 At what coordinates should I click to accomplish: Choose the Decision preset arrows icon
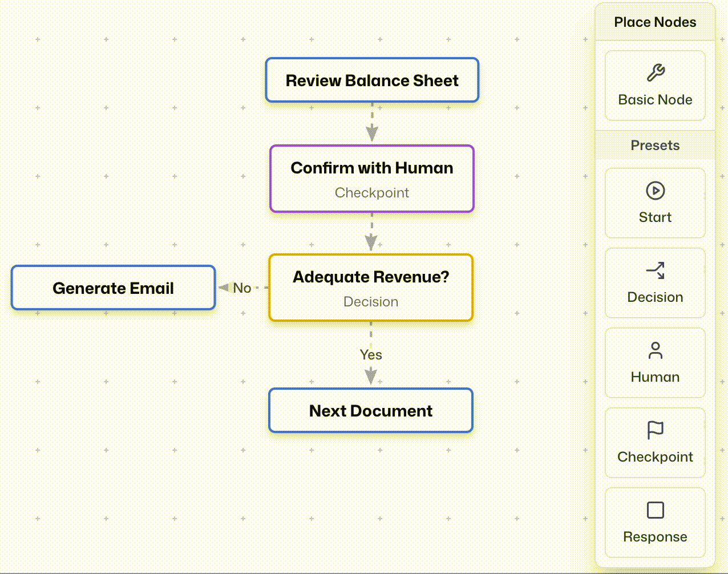click(x=655, y=270)
